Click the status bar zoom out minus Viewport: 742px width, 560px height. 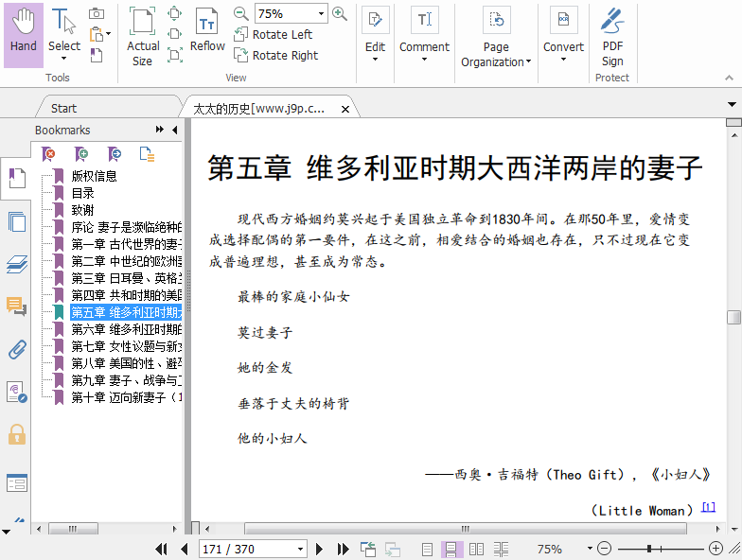(604, 549)
